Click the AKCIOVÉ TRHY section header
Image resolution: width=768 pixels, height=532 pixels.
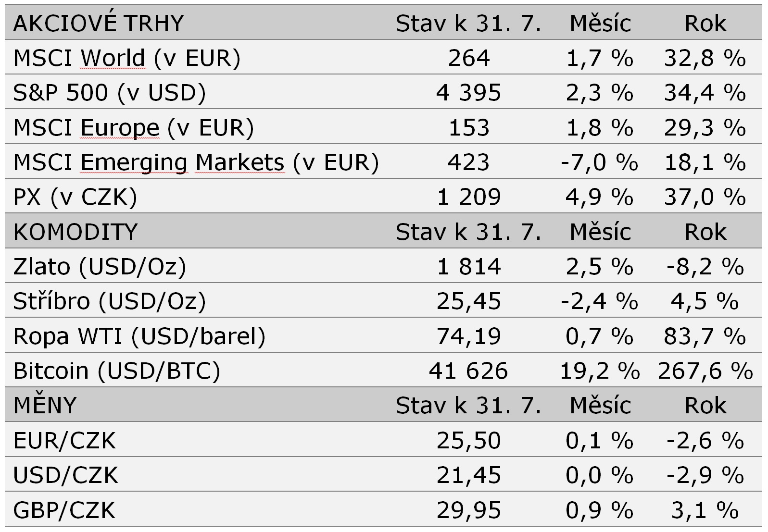[x=99, y=23]
